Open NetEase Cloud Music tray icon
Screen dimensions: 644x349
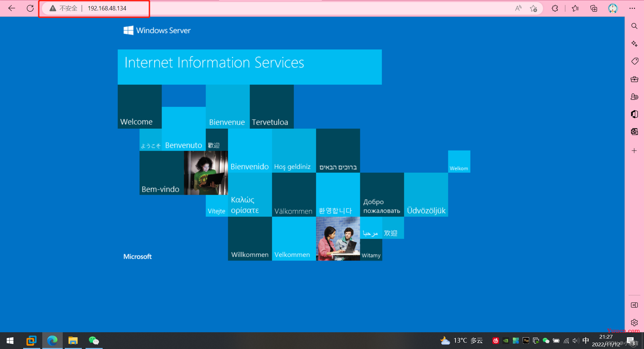coord(496,341)
